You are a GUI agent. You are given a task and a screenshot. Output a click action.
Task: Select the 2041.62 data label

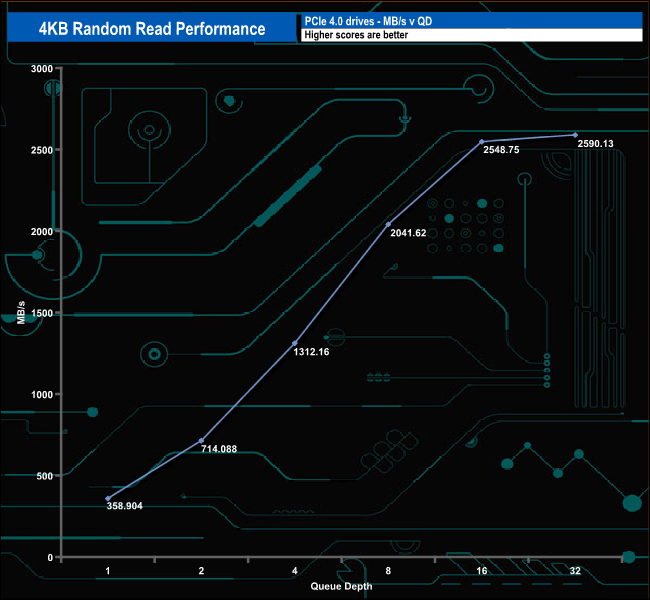coord(406,233)
